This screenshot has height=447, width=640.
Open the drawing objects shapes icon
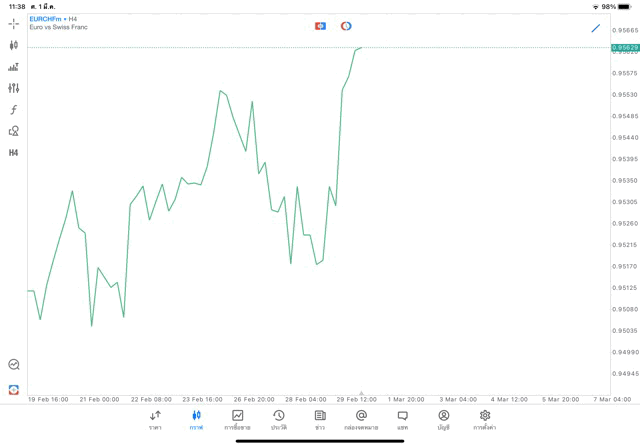[13, 131]
